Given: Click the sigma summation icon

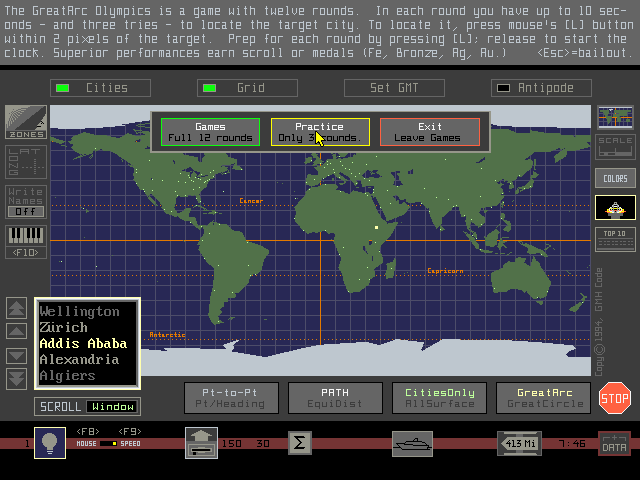Looking at the screenshot, I should point(300,443).
